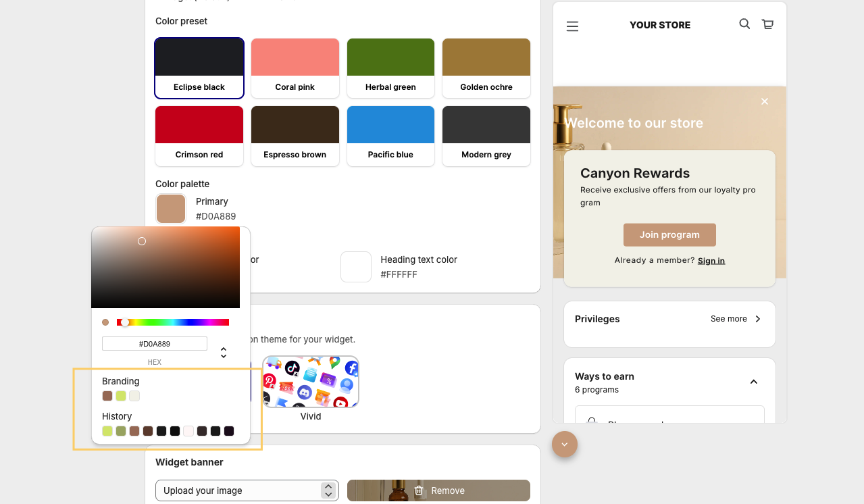The image size is (864, 504).
Task: Select the Eclipse black color preset
Action: (x=199, y=68)
